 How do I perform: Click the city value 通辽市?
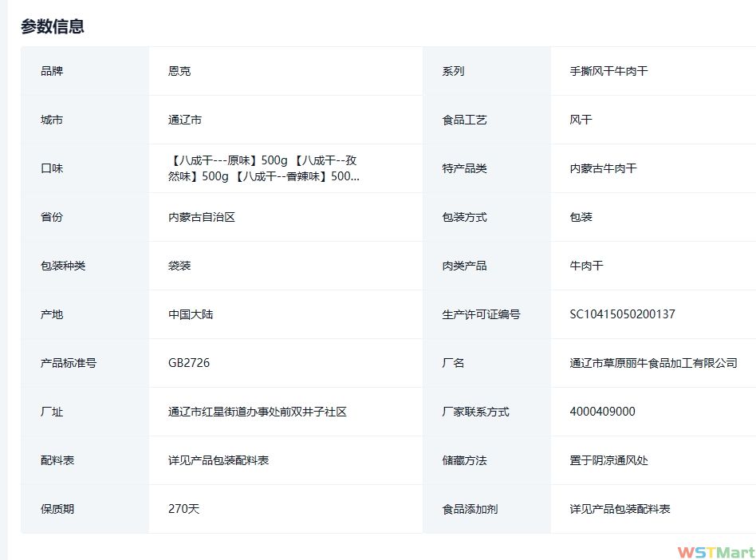tap(185, 120)
